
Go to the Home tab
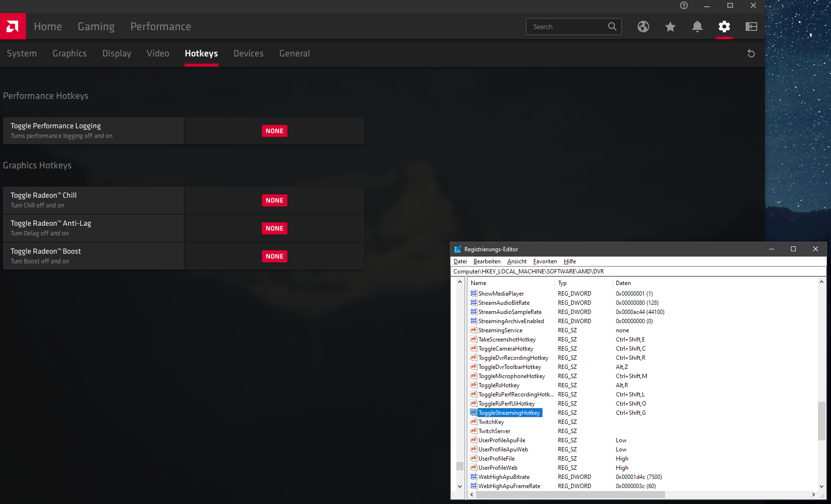click(48, 27)
